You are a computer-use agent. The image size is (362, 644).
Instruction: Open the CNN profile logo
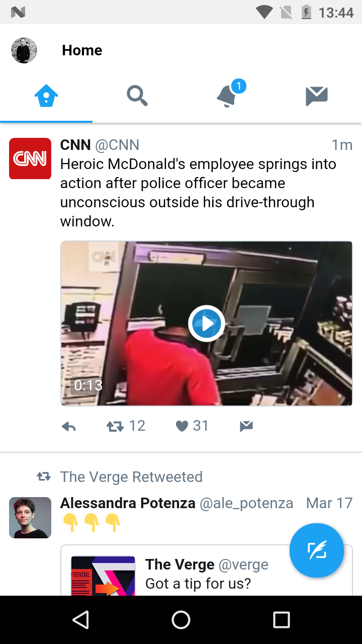(x=30, y=158)
